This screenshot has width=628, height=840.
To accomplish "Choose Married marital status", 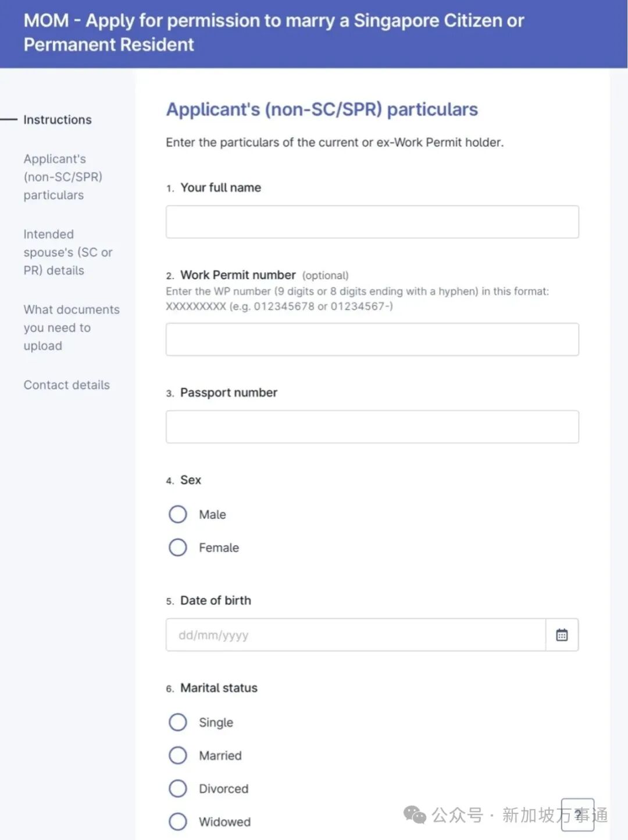I will 178,755.
